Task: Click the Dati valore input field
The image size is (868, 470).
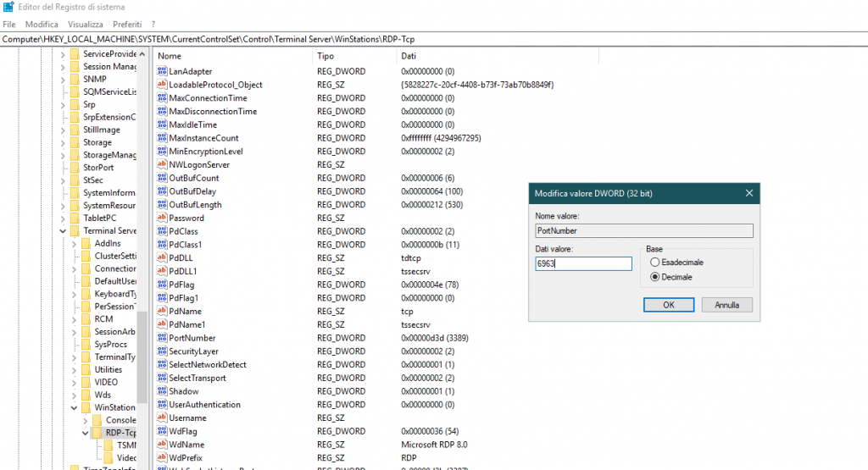Action: pyautogui.click(x=583, y=263)
